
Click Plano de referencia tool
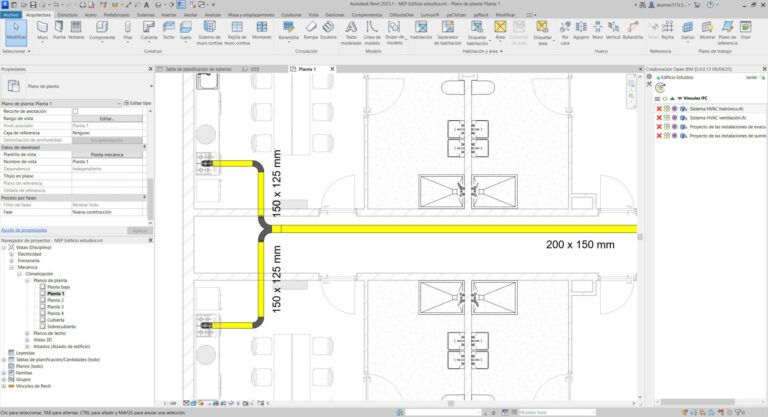[x=727, y=33]
